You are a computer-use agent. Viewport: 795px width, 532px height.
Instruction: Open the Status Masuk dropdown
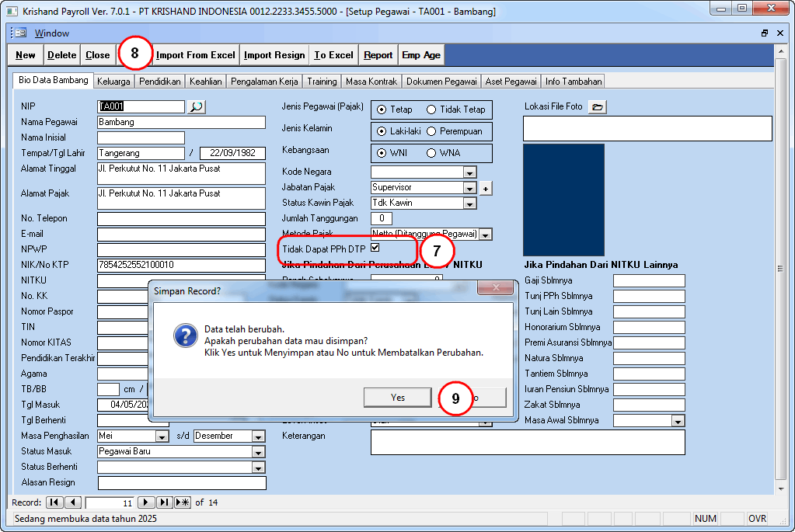click(x=258, y=452)
